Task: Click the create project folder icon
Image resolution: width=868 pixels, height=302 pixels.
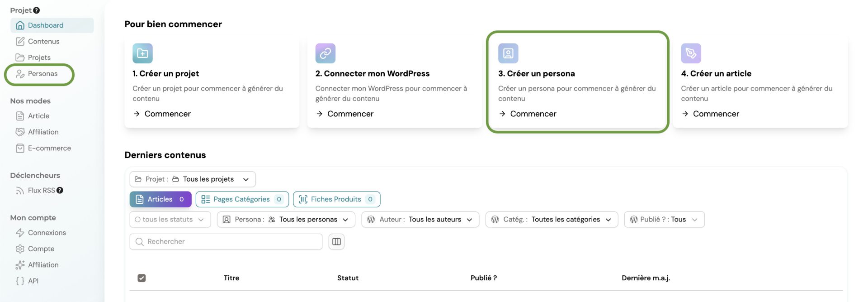Action: coord(142,53)
